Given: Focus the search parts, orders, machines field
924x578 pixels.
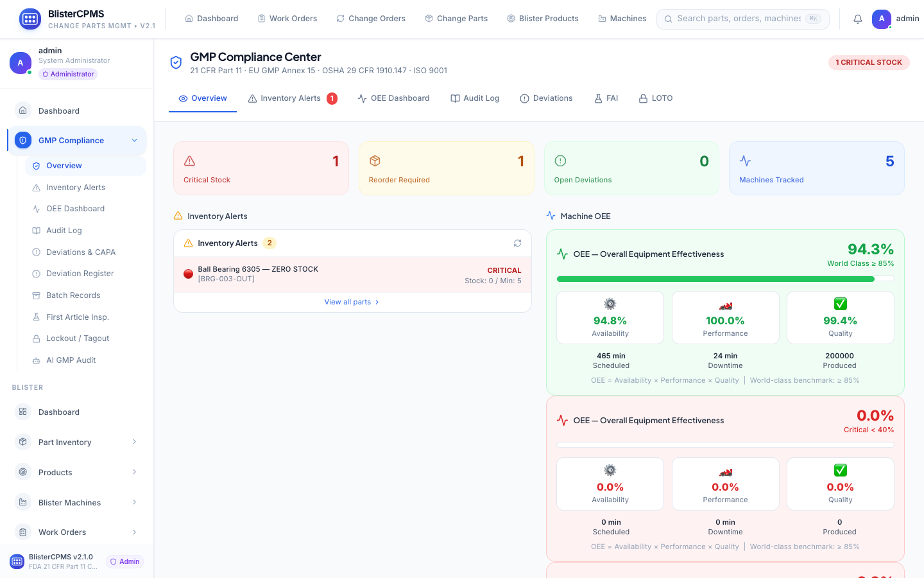Looking at the screenshot, I should coord(743,19).
